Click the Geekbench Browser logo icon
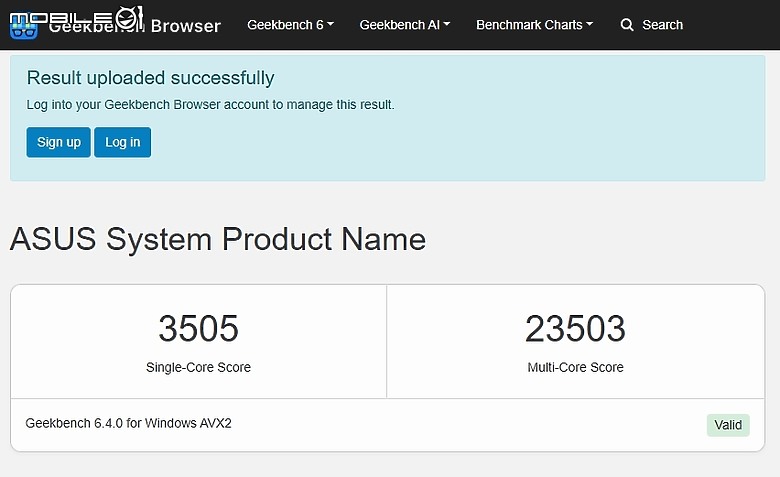 [24, 27]
